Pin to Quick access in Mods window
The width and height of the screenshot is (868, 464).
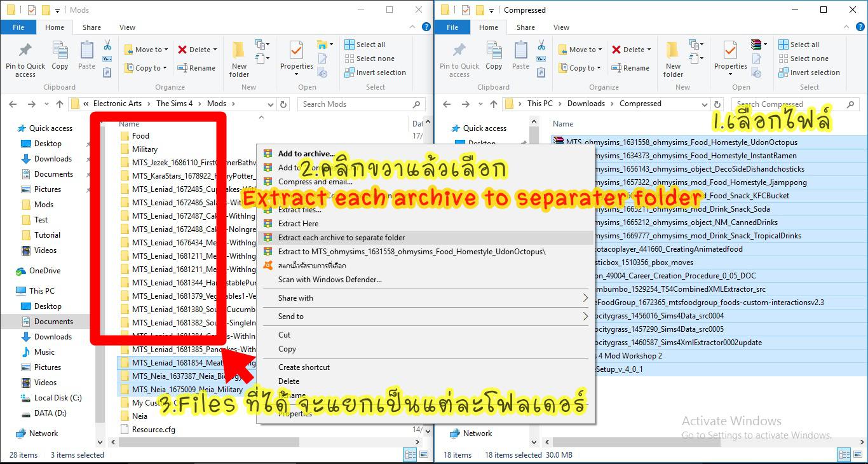[x=25, y=60]
